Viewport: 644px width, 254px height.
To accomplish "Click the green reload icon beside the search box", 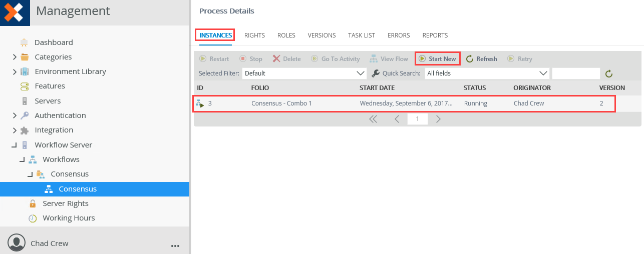I will pos(609,73).
